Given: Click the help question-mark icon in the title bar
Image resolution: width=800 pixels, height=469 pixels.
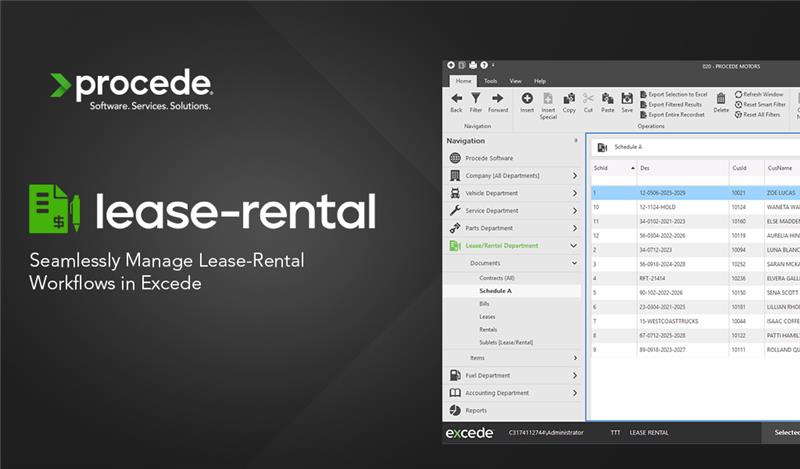Looking at the screenshot, I should pos(484,65).
